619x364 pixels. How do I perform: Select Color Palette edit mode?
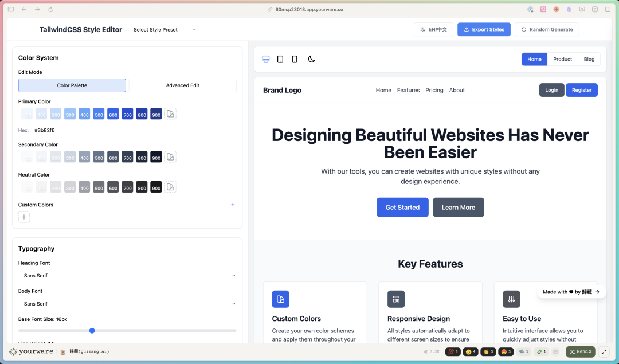pos(72,85)
